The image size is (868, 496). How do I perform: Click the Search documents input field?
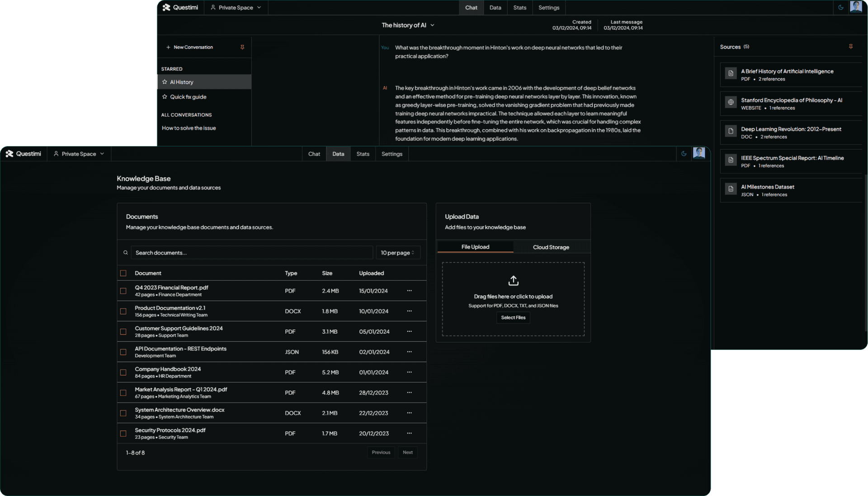(251, 253)
